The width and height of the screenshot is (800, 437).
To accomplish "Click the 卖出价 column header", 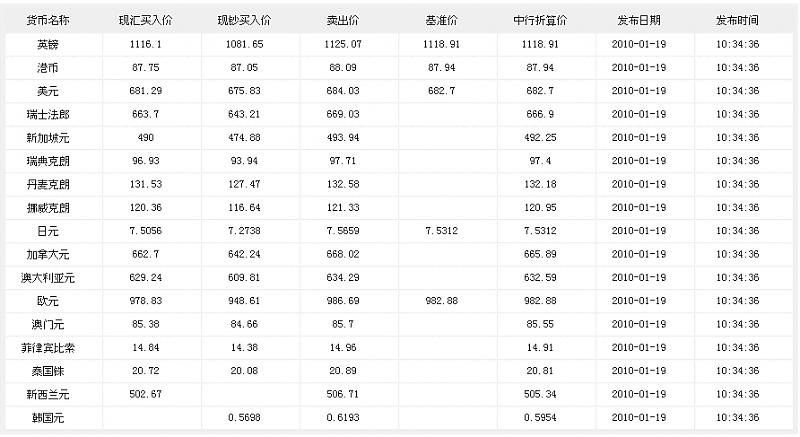I will (343, 20).
